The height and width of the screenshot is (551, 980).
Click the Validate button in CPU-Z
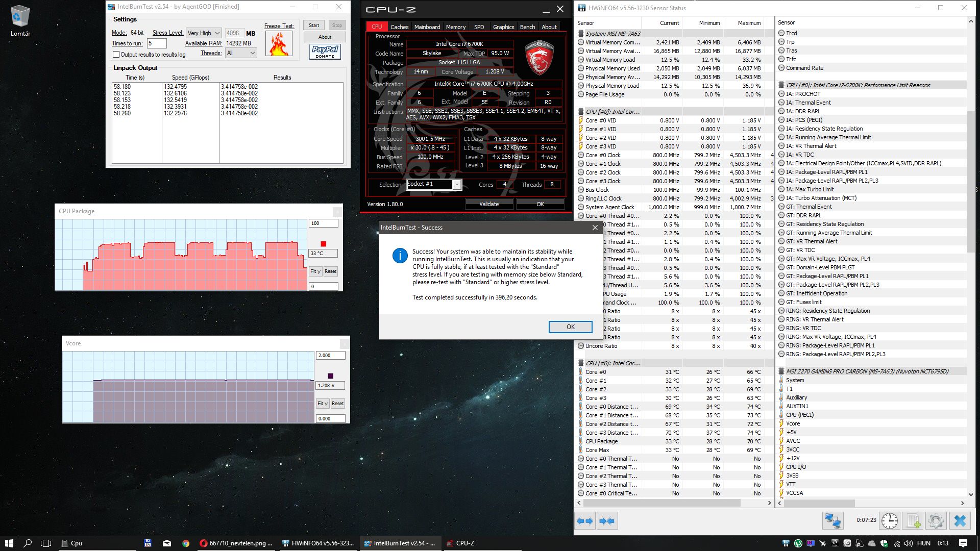489,204
